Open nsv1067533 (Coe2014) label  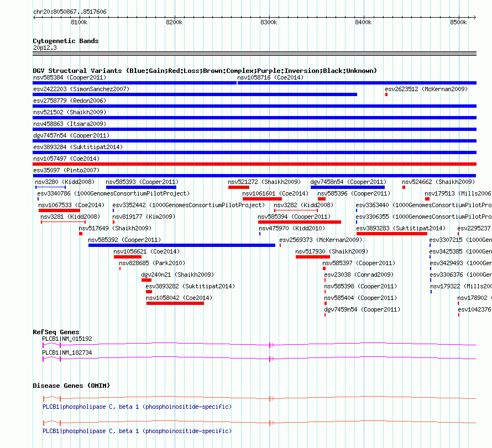click(71, 205)
